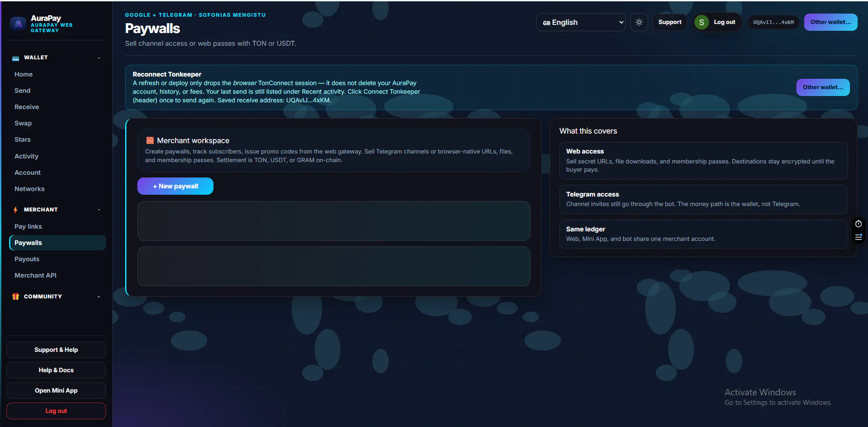
Task: Click the Merchant workspace title text
Action: tap(193, 141)
